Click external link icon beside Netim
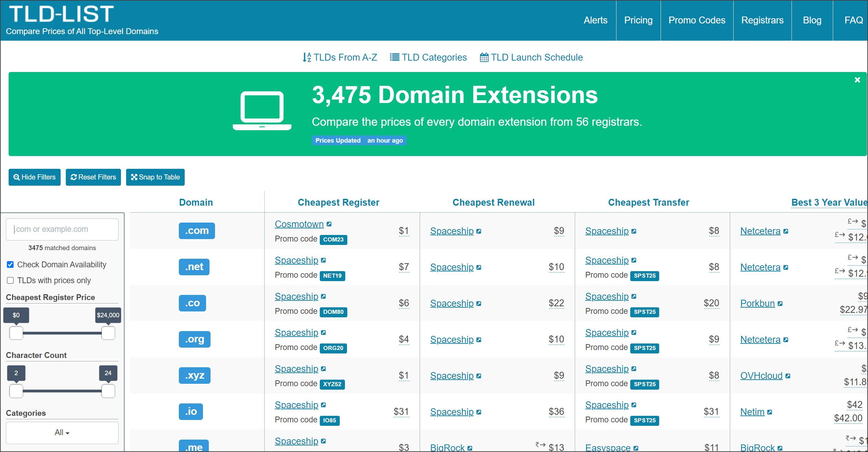The image size is (868, 452). (770, 412)
